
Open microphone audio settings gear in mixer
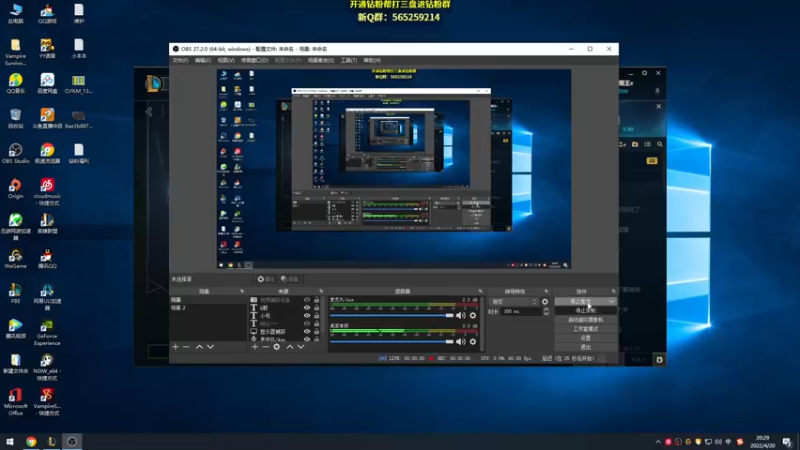tap(473, 315)
